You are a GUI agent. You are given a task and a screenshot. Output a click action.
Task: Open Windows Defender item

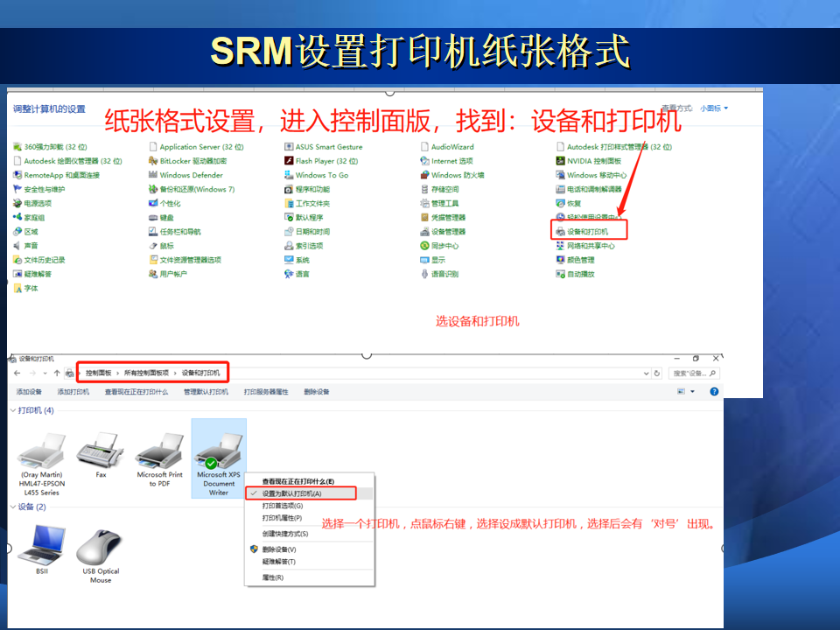tap(185, 175)
